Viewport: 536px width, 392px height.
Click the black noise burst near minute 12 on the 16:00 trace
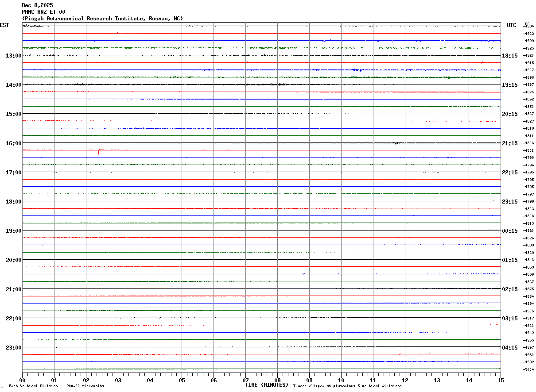pyautogui.click(x=397, y=143)
